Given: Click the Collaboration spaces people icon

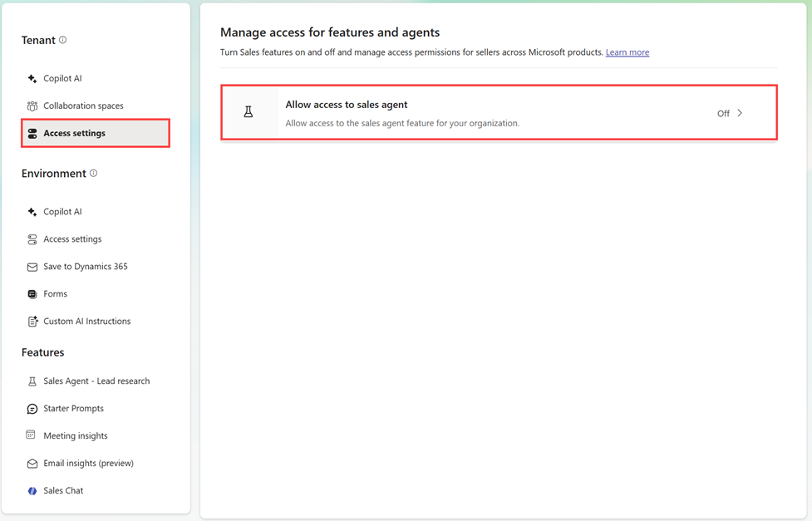Looking at the screenshot, I should 32,106.
